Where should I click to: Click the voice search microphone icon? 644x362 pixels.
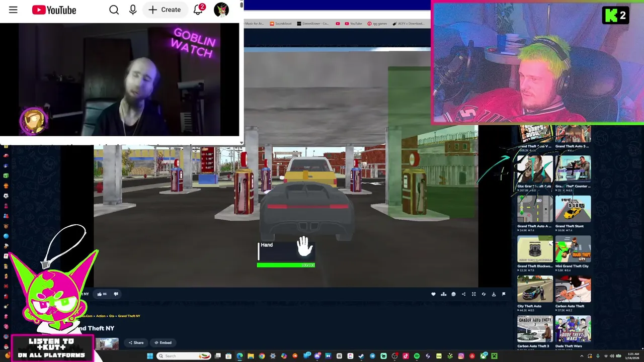133,10
